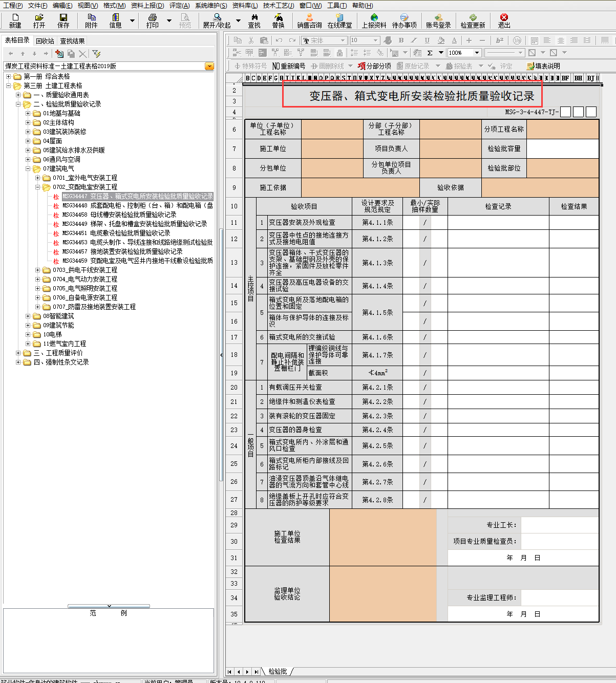Open 在线课堂 online classroom
This screenshot has width=616, height=683.
click(339, 20)
